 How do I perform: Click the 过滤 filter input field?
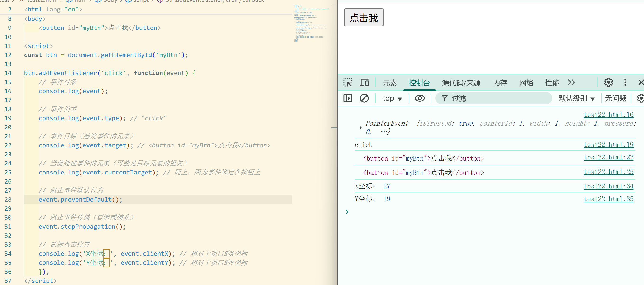(493, 98)
